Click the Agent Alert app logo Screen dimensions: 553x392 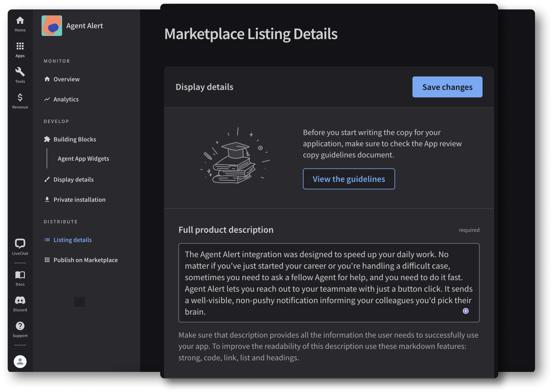tap(52, 26)
